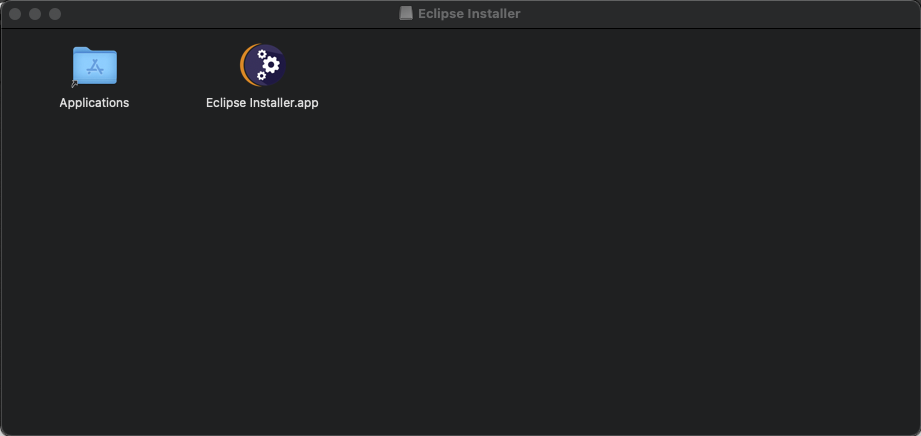Click empty background area to deselect items
Image resolution: width=921 pixels, height=436 pixels.
[x=529, y=264]
